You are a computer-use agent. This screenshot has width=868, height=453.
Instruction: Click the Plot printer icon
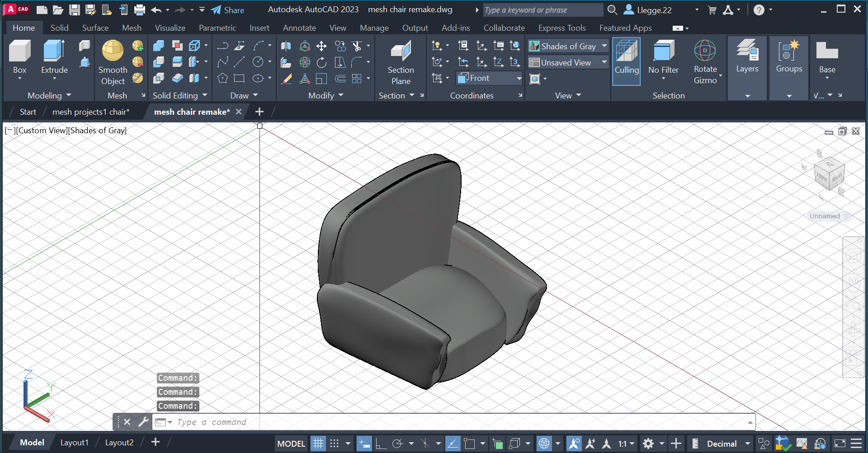[x=140, y=10]
